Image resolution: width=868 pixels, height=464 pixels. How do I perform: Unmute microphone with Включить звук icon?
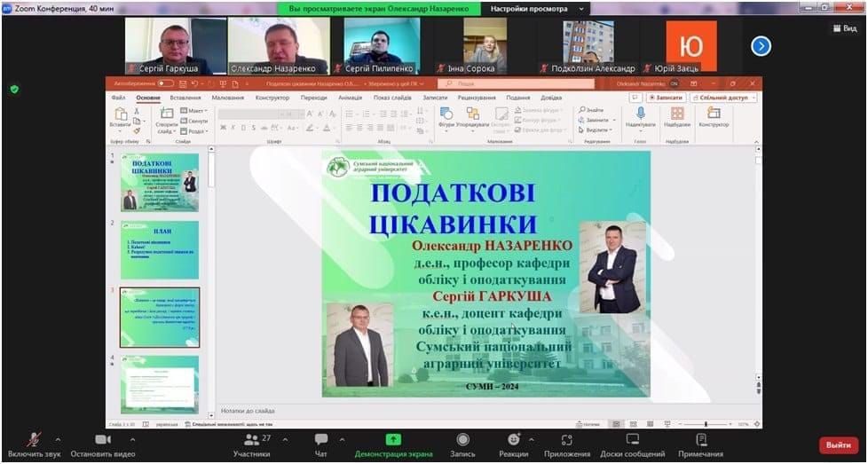[x=34, y=440]
